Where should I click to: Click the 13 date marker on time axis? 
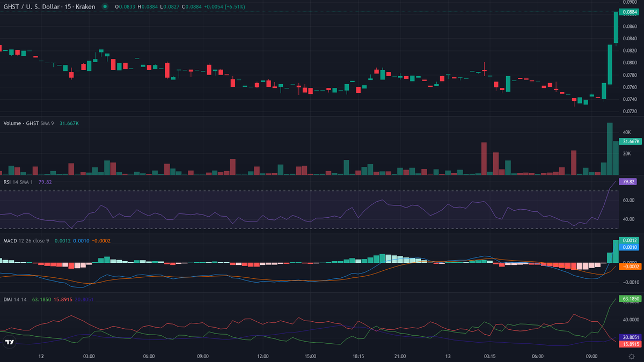(448, 356)
